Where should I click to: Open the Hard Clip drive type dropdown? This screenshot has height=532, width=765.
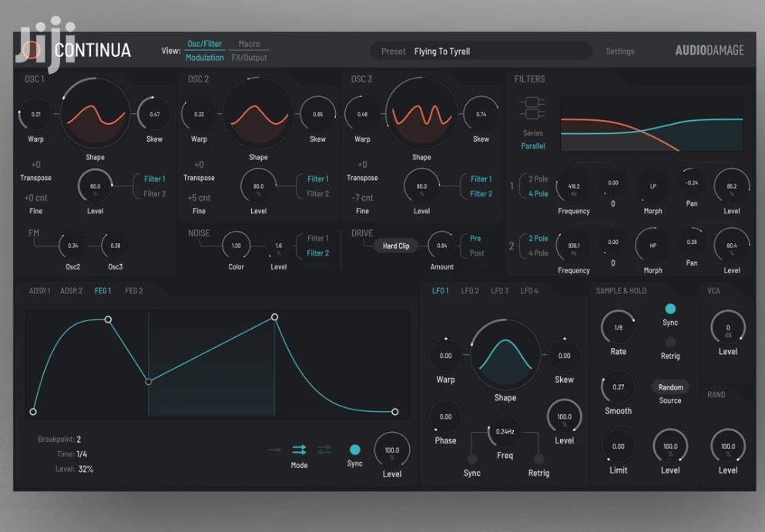(x=396, y=246)
